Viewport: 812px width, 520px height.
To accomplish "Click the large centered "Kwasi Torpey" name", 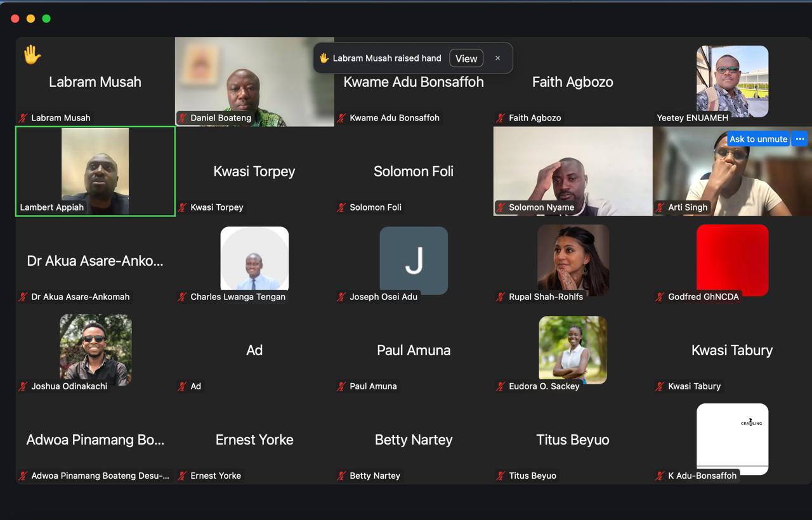I will point(254,171).
